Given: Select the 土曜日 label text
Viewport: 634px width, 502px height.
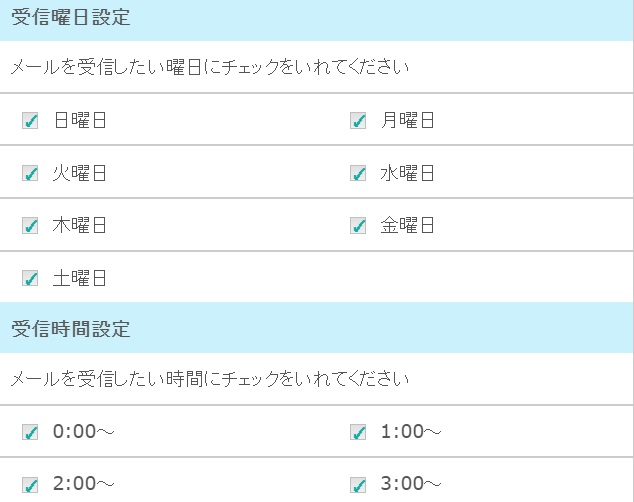Looking at the screenshot, I should point(80,278).
